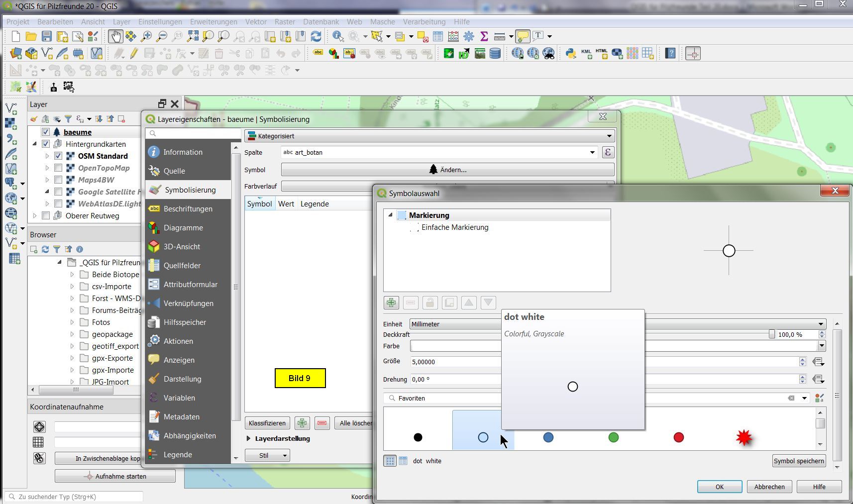Select the red dot symbol thumbnail
This screenshot has height=504, width=853.
pos(678,437)
